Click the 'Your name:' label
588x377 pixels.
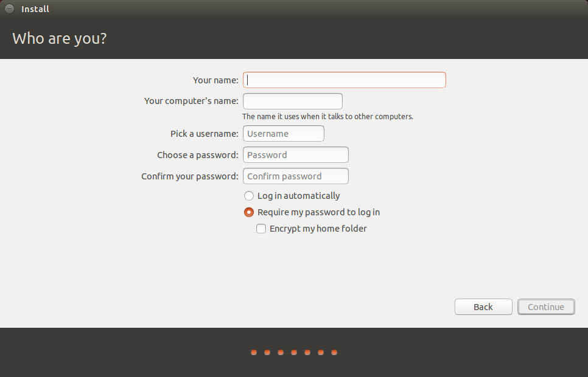pos(215,80)
